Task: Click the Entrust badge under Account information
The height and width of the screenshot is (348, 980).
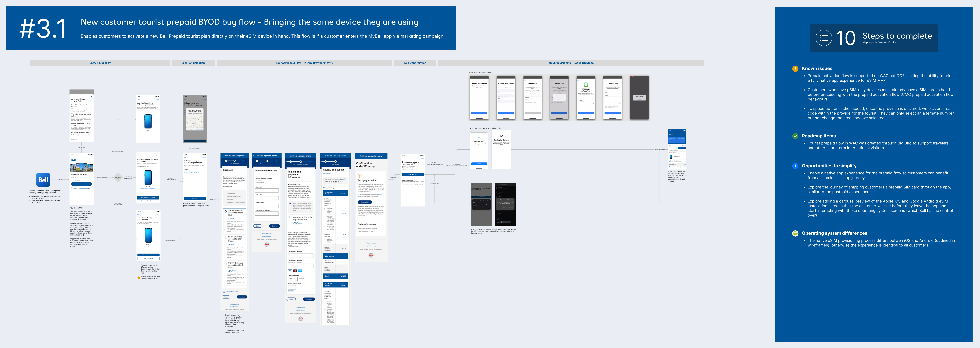Action: click(267, 244)
